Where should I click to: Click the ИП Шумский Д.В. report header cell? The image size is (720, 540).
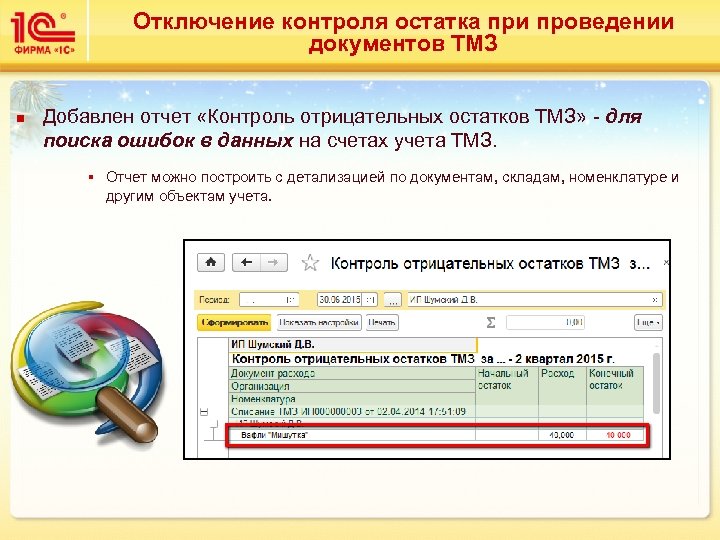coord(352,344)
